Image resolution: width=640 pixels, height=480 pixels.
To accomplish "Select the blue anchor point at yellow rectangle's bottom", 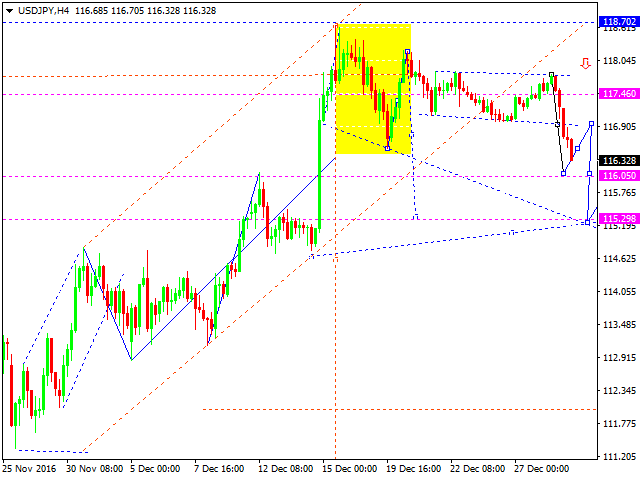I will (387, 149).
